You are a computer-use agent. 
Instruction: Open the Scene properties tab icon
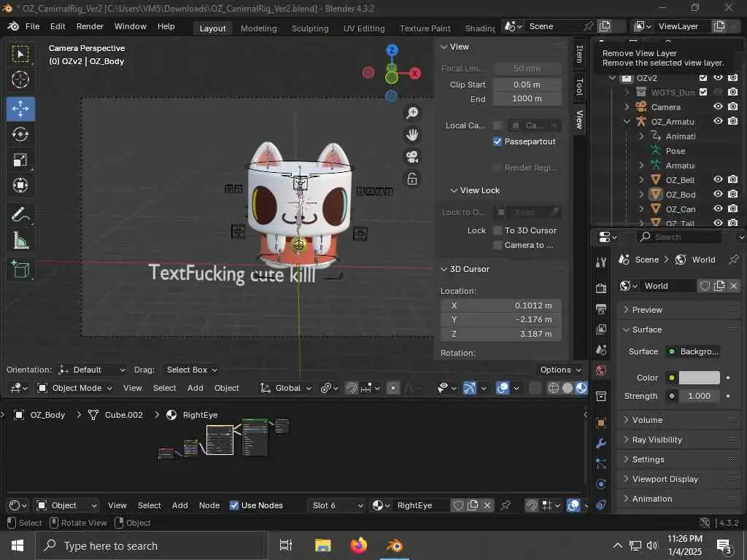601,350
